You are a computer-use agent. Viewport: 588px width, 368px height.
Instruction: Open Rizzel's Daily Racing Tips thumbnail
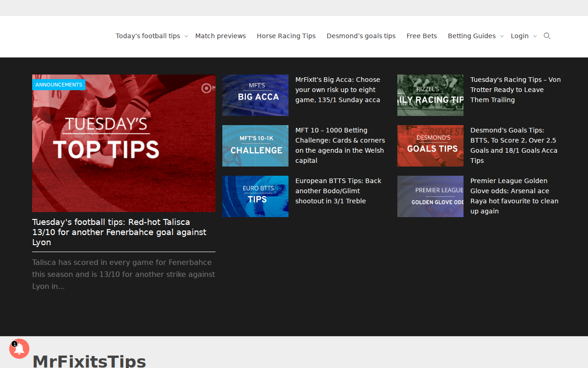coord(430,95)
